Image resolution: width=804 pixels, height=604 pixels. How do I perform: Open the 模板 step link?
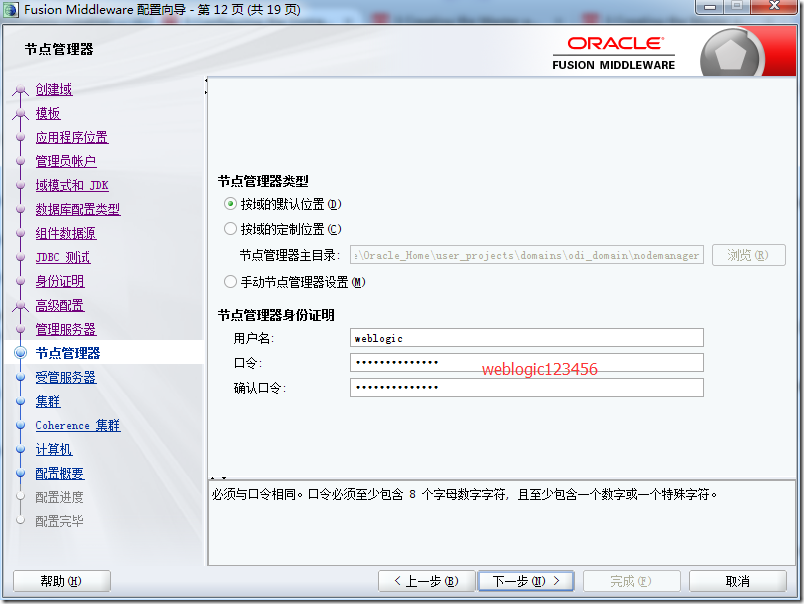click(x=48, y=113)
